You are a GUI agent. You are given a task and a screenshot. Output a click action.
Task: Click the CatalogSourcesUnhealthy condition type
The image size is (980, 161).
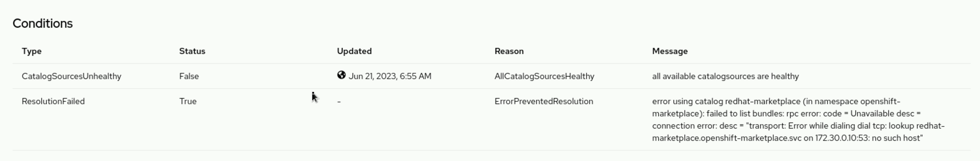(72, 76)
